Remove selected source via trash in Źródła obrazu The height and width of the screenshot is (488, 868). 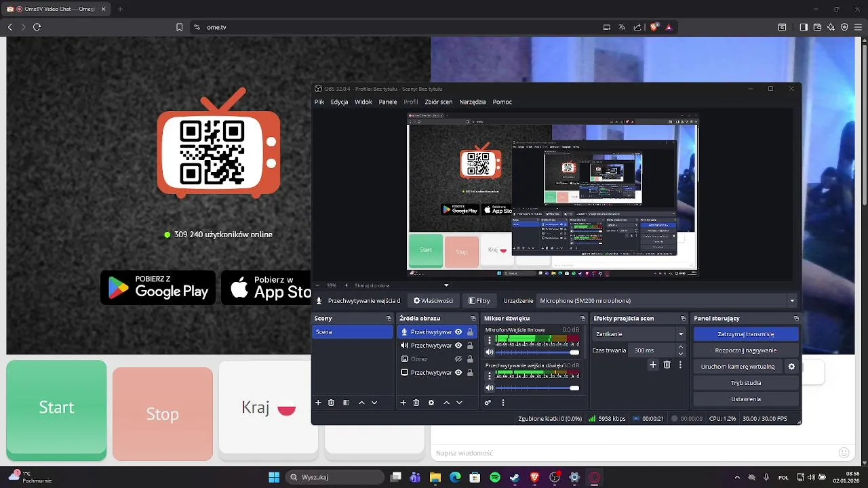pos(416,403)
